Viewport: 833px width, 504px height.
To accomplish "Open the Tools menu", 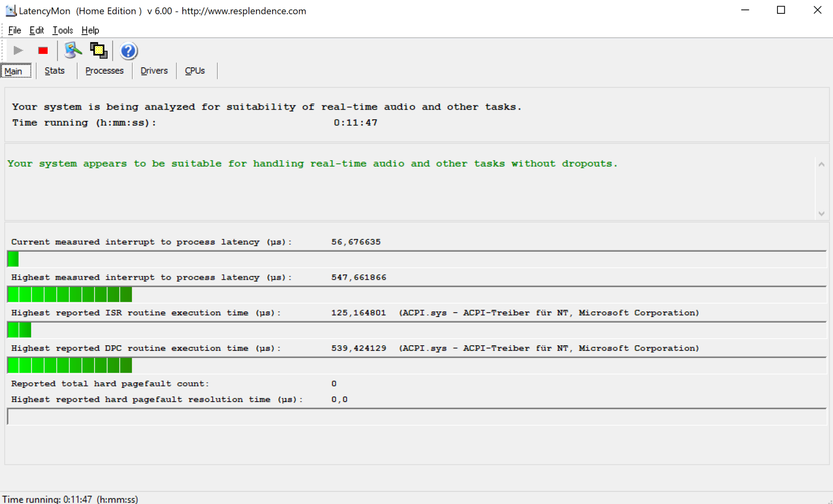I will tap(62, 30).
